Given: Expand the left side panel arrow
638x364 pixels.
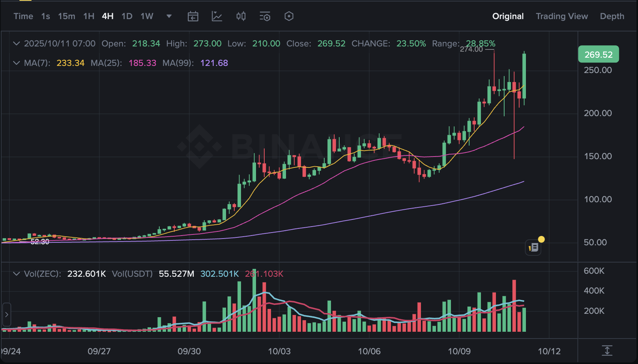Looking at the screenshot, I should tap(6, 314).
